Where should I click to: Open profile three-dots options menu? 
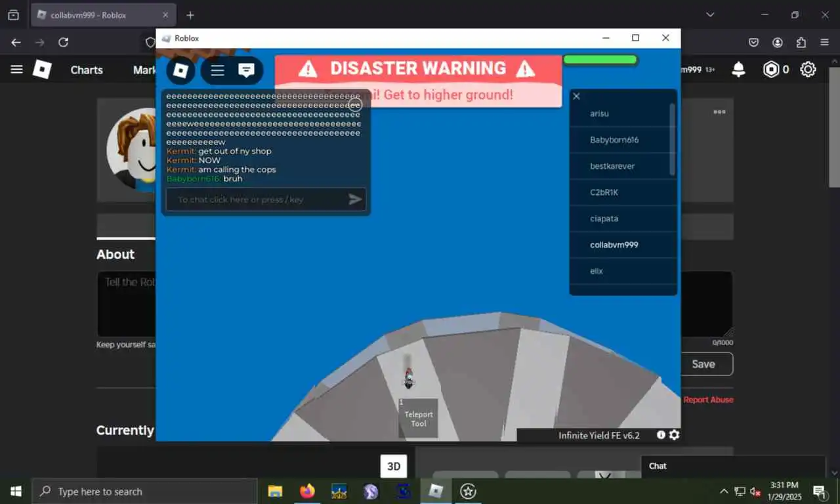[719, 112]
